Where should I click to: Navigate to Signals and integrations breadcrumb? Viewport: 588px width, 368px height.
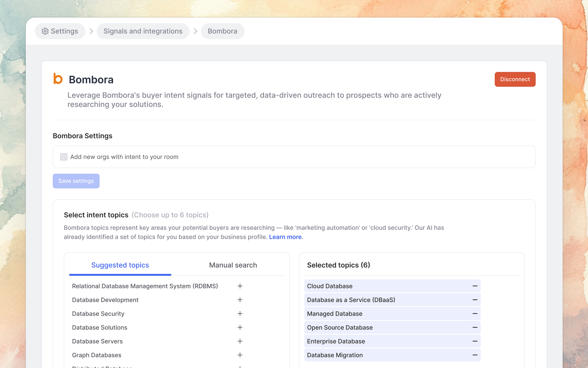point(143,31)
